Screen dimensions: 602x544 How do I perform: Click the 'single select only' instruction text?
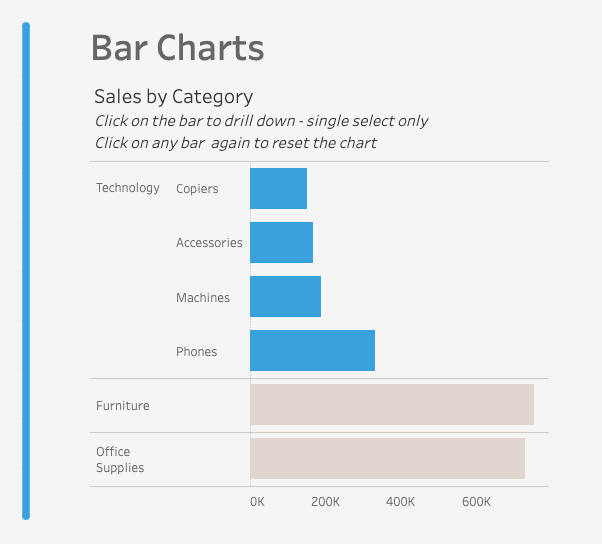point(367,121)
